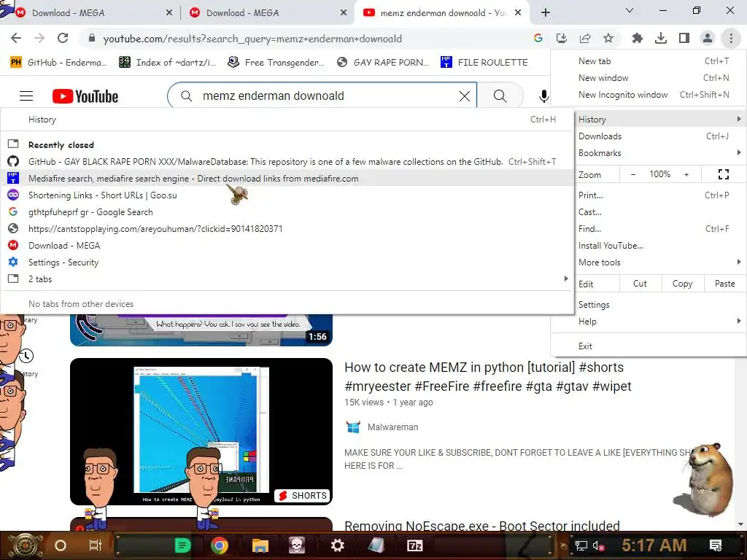
Task: Reopen Shortening Links Goo.su tab
Action: 287,195
